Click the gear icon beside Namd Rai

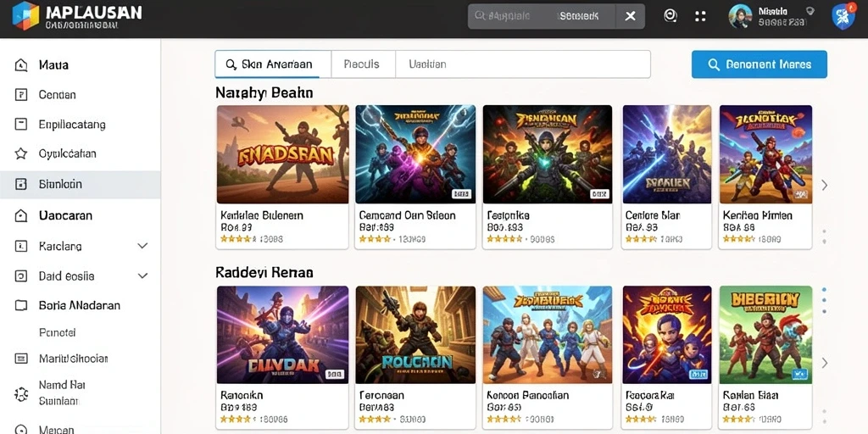coord(20,393)
